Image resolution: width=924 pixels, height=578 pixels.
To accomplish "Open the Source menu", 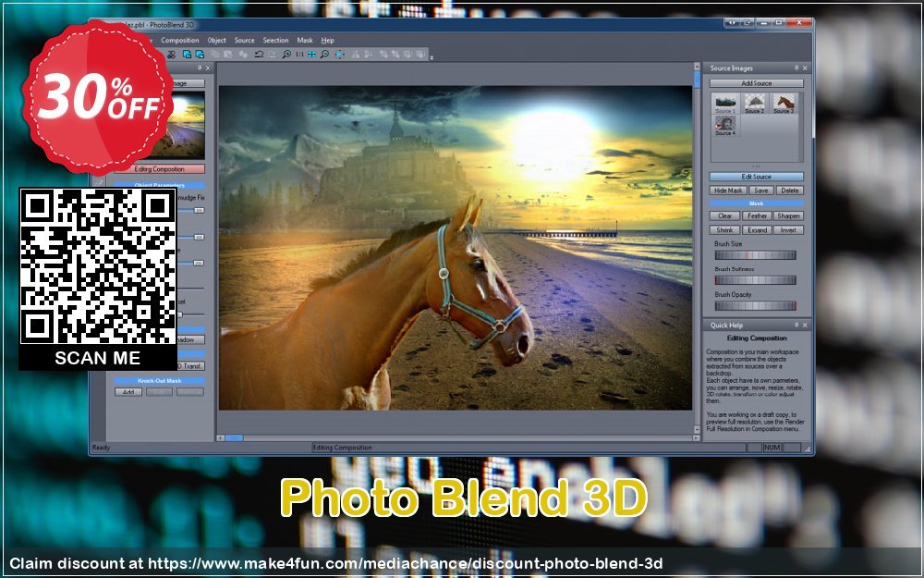I will coord(244,40).
